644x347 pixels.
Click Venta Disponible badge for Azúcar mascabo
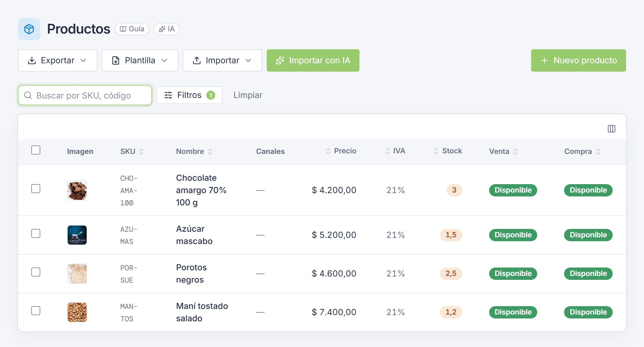click(513, 235)
